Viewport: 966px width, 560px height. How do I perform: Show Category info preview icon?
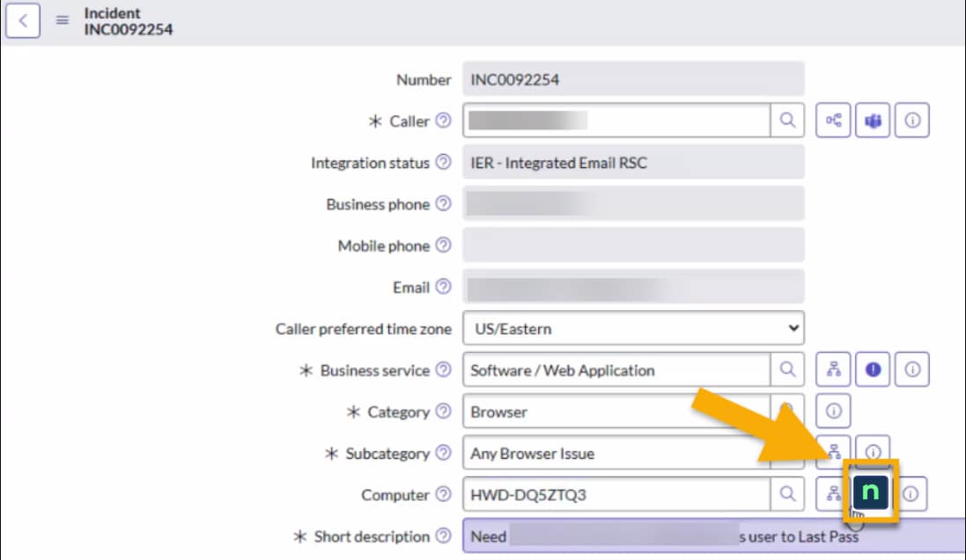[833, 412]
